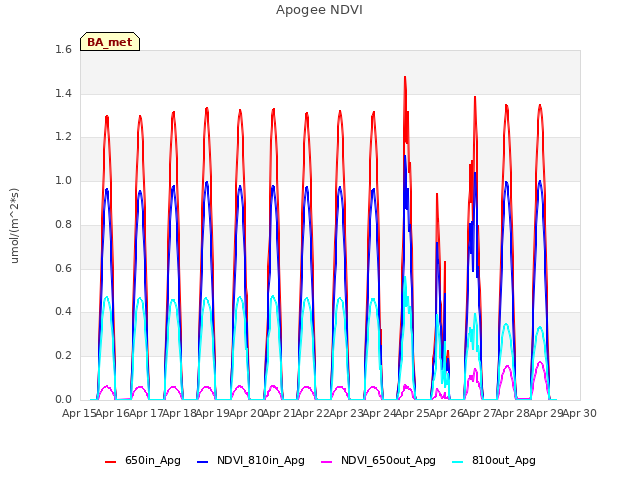This screenshot has height=480, width=640.
Task: Click the red 650in_Apg legend swatch
Action: (111, 461)
